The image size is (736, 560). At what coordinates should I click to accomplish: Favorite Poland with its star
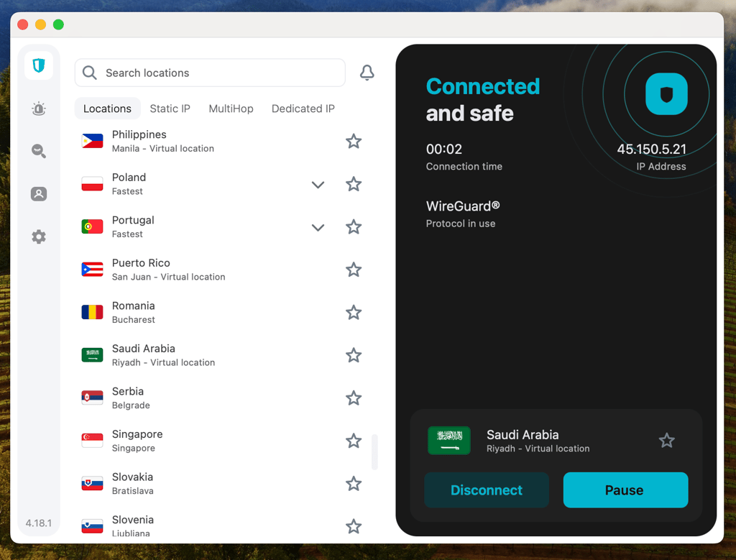pos(354,184)
